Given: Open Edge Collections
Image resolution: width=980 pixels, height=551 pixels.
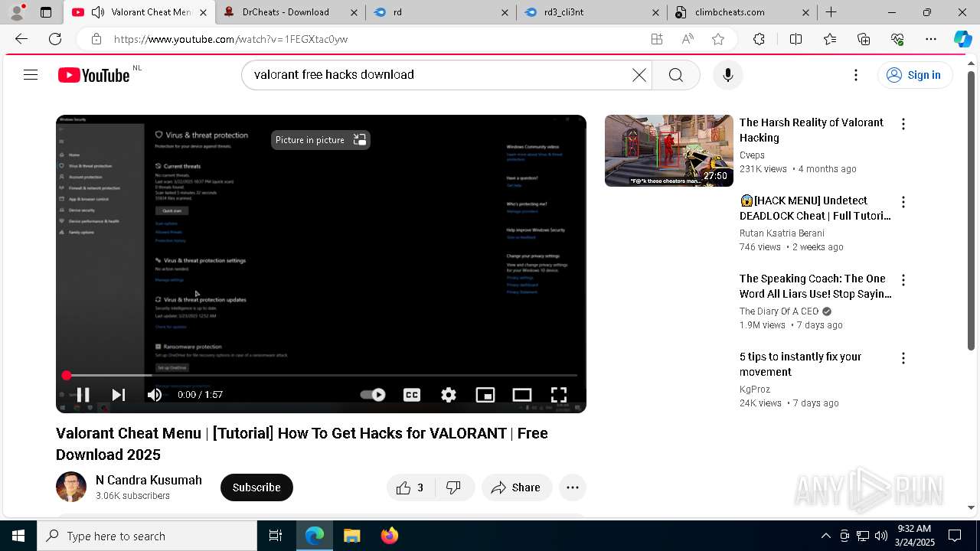Looking at the screenshot, I should 864,39.
